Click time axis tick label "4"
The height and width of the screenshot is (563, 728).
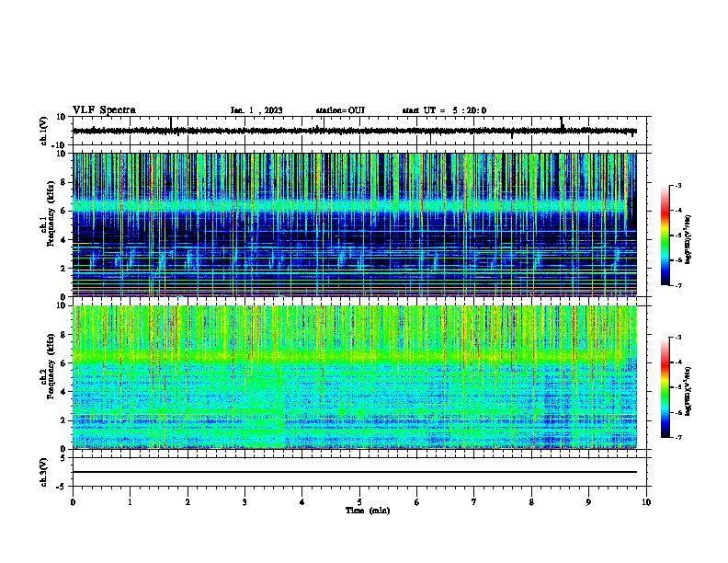click(x=302, y=502)
